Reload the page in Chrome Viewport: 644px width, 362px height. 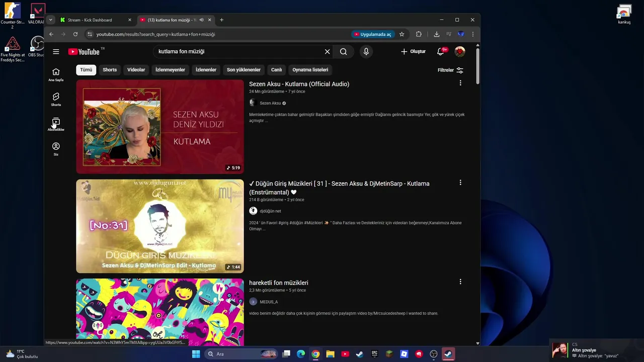click(75, 34)
